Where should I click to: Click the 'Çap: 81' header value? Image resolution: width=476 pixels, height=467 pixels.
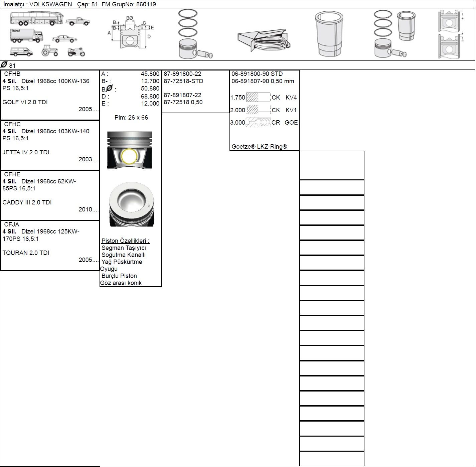point(88,4)
